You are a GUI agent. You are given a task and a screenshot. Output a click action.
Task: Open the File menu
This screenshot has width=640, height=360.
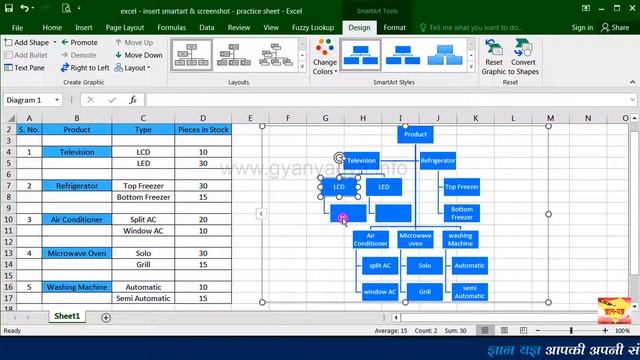(18, 28)
